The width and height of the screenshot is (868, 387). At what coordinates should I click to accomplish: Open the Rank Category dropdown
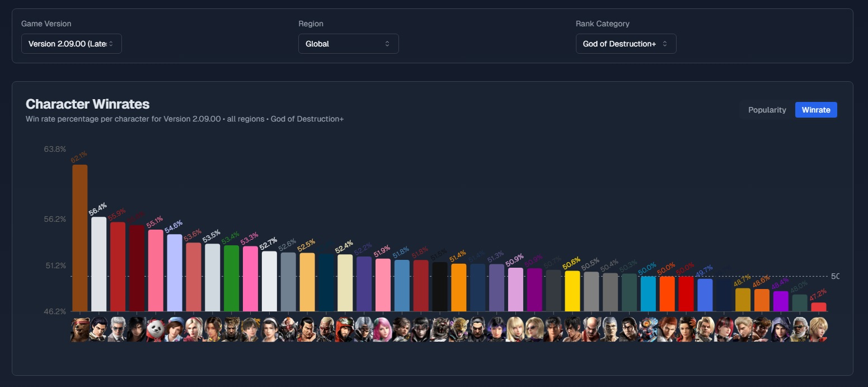[626, 44]
